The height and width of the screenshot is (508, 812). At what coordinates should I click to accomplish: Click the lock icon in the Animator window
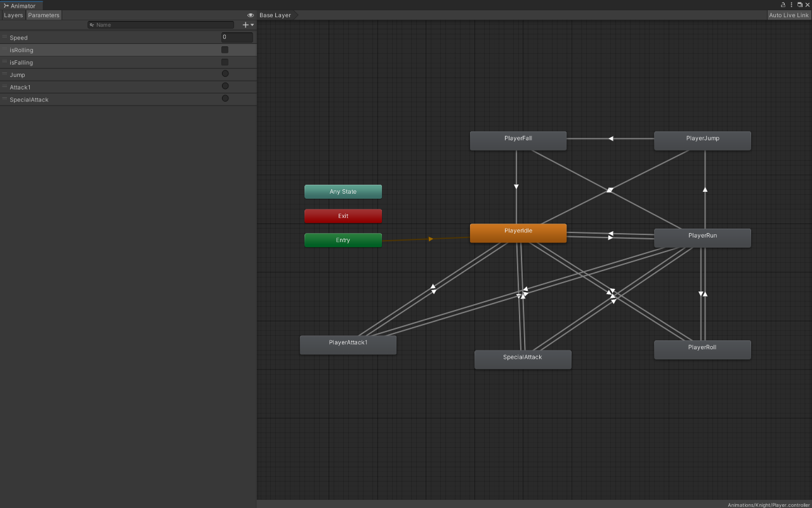[x=783, y=4]
